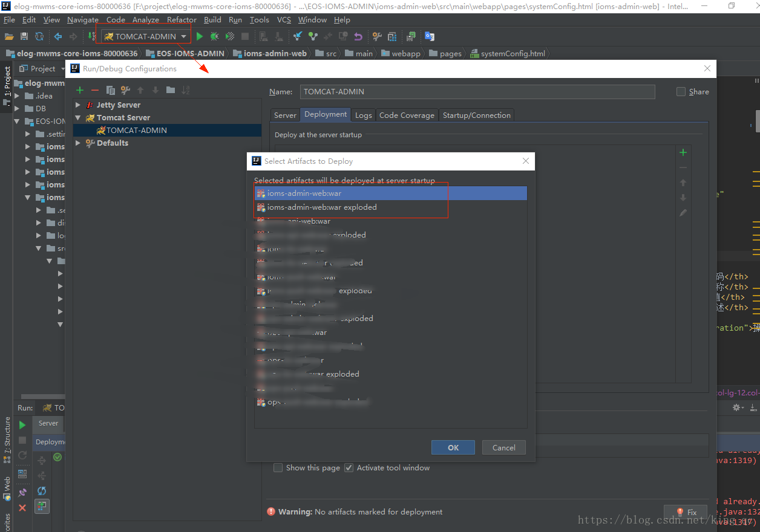The width and height of the screenshot is (760, 532).
Task: Click Restore Layout icon in Run panel
Action: tap(22, 475)
